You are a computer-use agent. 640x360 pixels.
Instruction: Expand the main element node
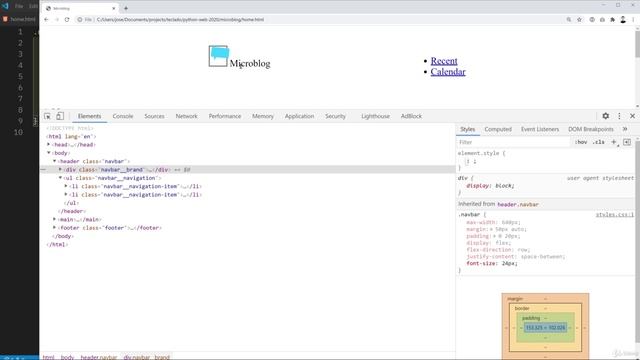(54, 219)
